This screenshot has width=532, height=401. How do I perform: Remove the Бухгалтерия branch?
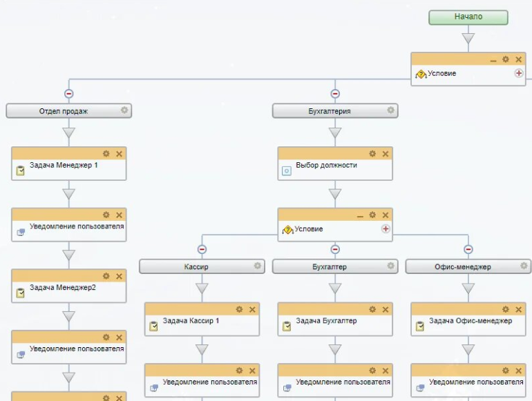335,94
